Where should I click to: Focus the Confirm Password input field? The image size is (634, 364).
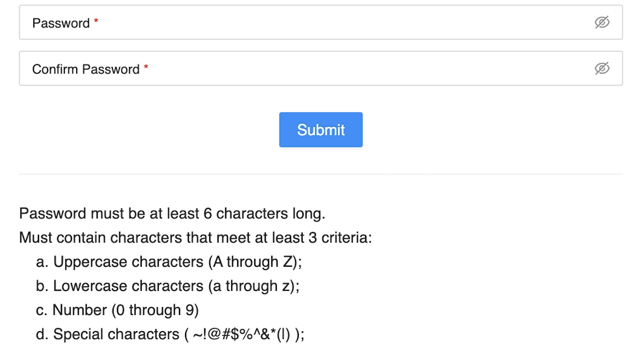(x=321, y=69)
